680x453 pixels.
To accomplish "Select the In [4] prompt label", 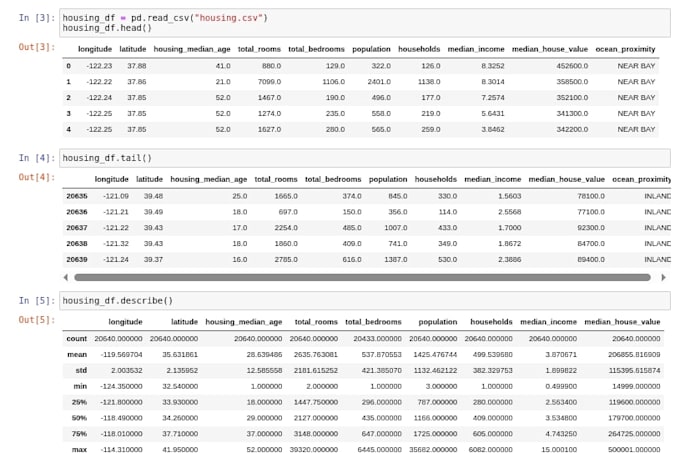I will pos(37,158).
